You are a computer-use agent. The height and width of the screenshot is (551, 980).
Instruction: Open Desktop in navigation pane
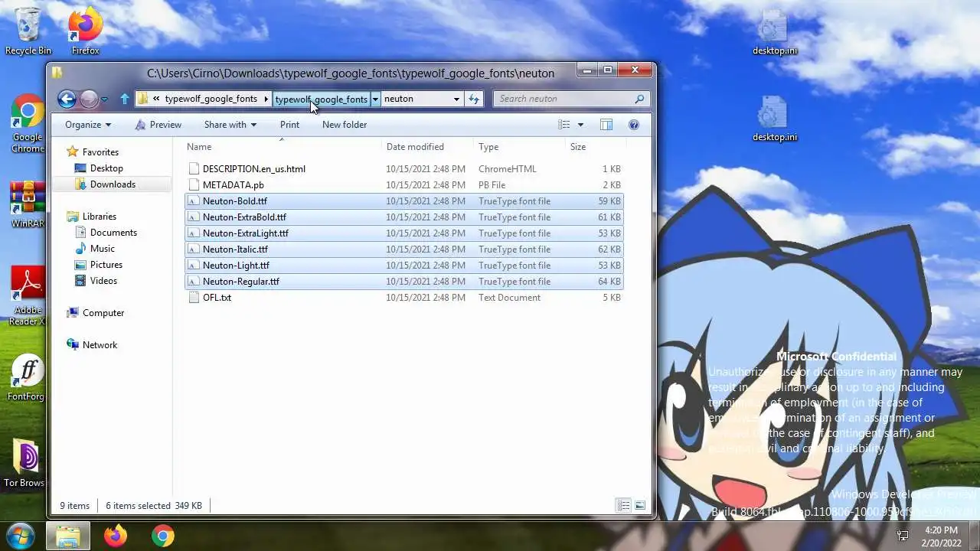pos(106,168)
